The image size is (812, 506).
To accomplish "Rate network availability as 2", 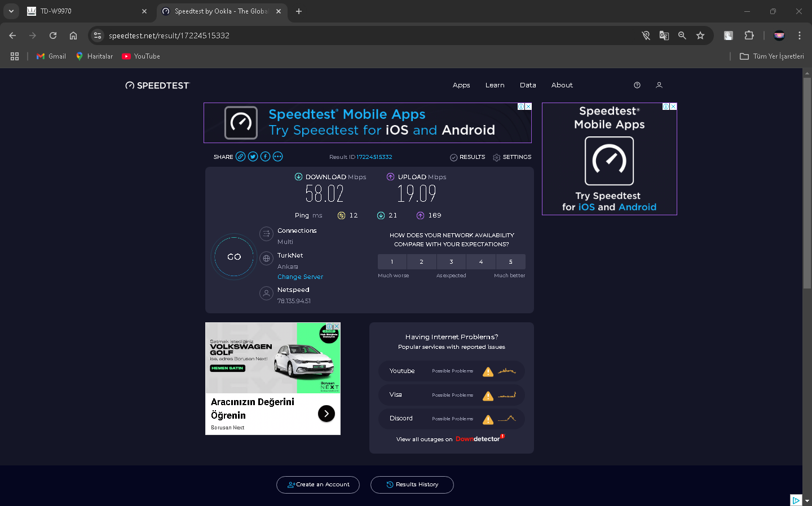I will pos(422,261).
